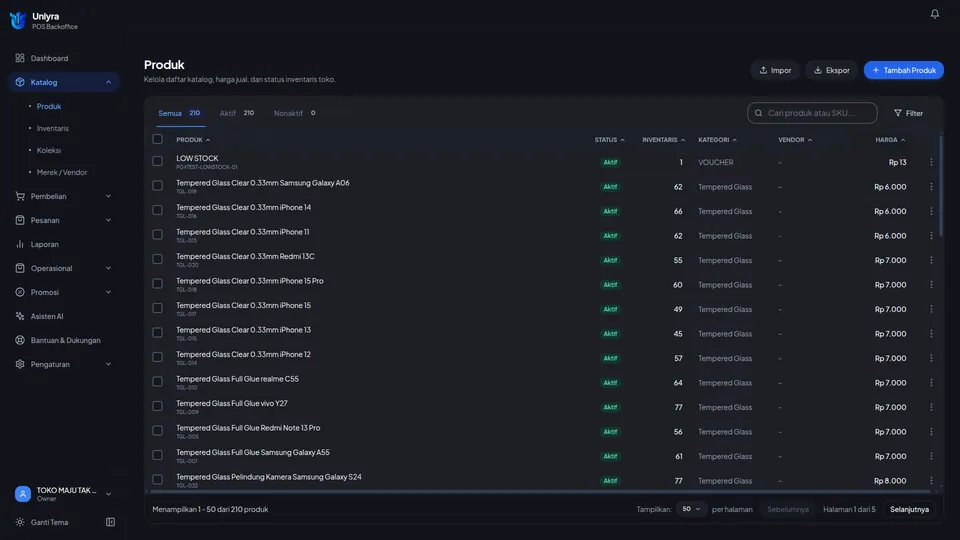Click the Unlyra logo icon
The height and width of the screenshot is (540, 960).
(18, 20)
